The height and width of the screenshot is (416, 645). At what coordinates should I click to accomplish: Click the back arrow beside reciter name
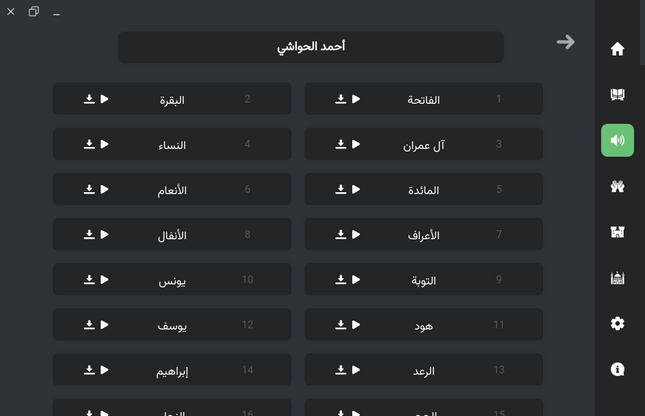point(566,42)
